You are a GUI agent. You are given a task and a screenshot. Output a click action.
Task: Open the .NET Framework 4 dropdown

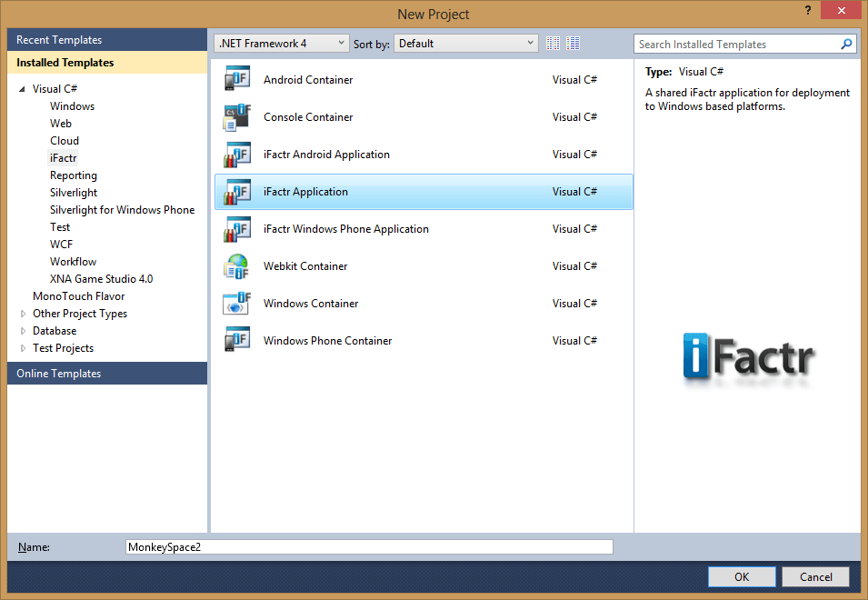281,43
